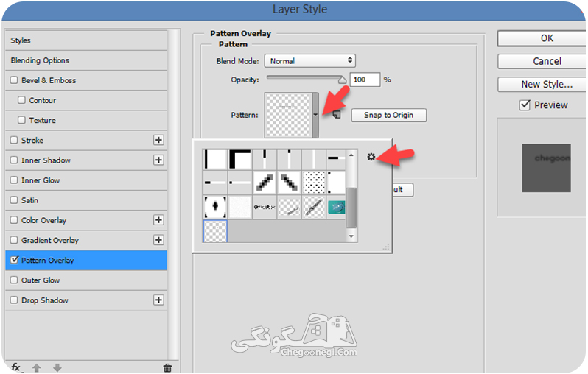Open the pattern picker gear menu

(x=371, y=157)
